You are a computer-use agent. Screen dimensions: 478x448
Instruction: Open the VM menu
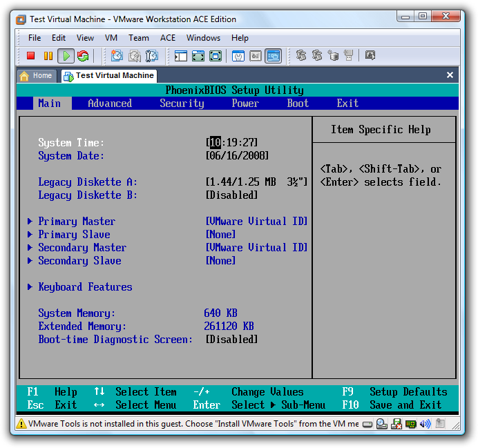111,38
